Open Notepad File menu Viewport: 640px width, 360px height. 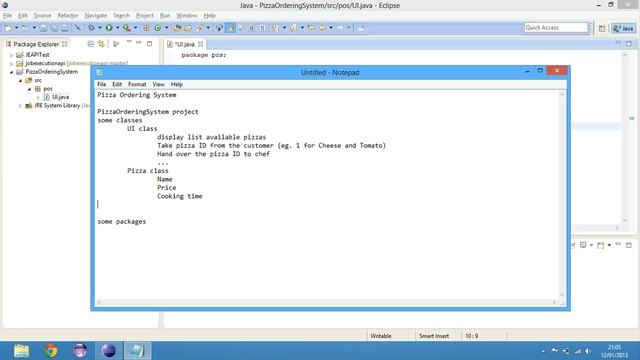coord(102,84)
